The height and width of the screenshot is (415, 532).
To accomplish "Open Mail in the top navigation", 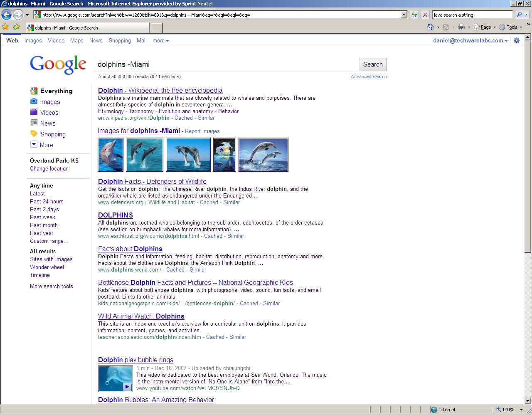I will point(142,41).
